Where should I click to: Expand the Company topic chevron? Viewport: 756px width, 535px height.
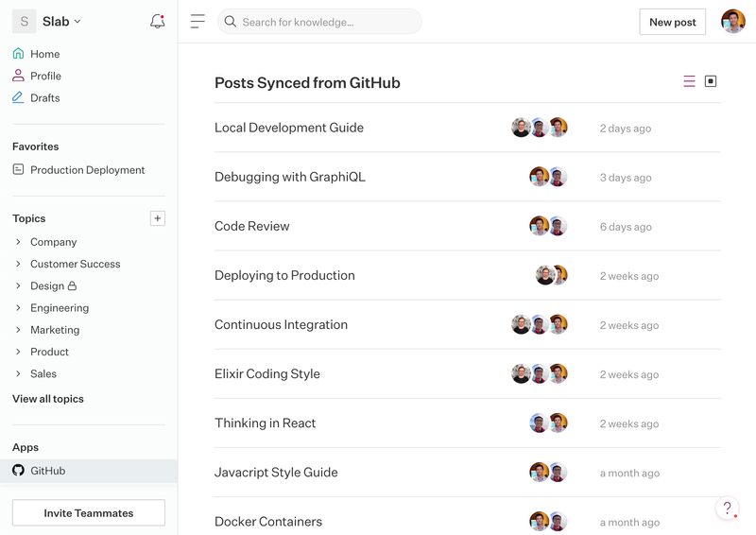coord(18,242)
